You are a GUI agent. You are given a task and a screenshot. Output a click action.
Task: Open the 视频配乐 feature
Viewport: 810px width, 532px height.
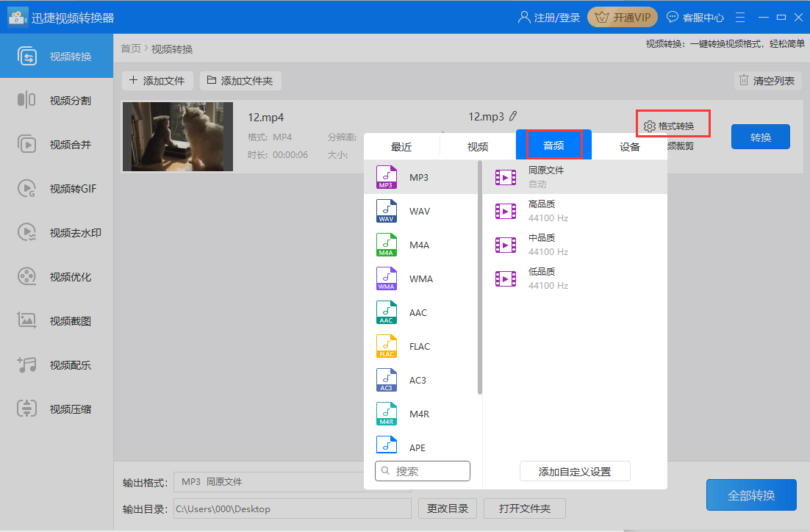tap(57, 365)
